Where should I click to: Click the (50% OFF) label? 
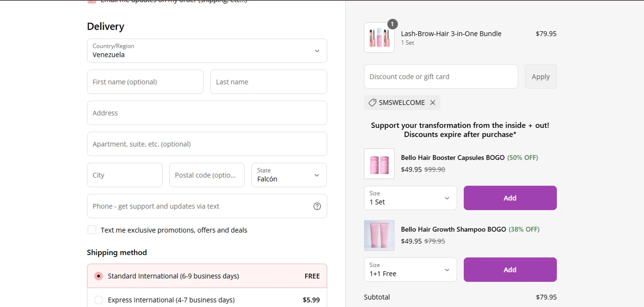click(522, 157)
